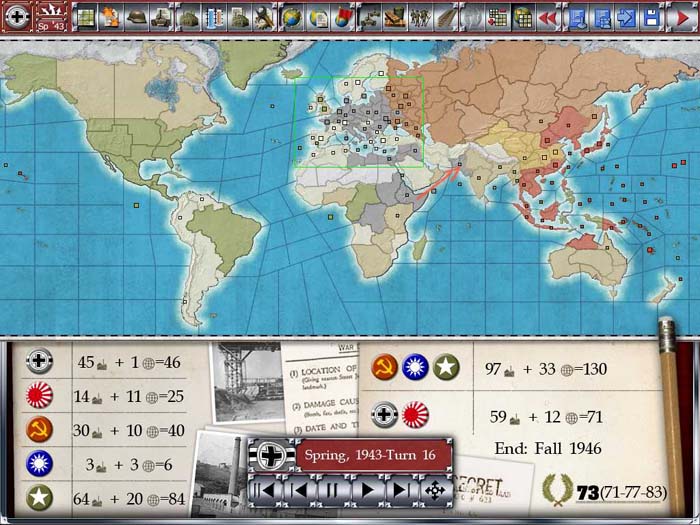Image resolution: width=700 pixels, height=525 pixels.
Task: Open the globe with document icon
Action: click(318, 17)
